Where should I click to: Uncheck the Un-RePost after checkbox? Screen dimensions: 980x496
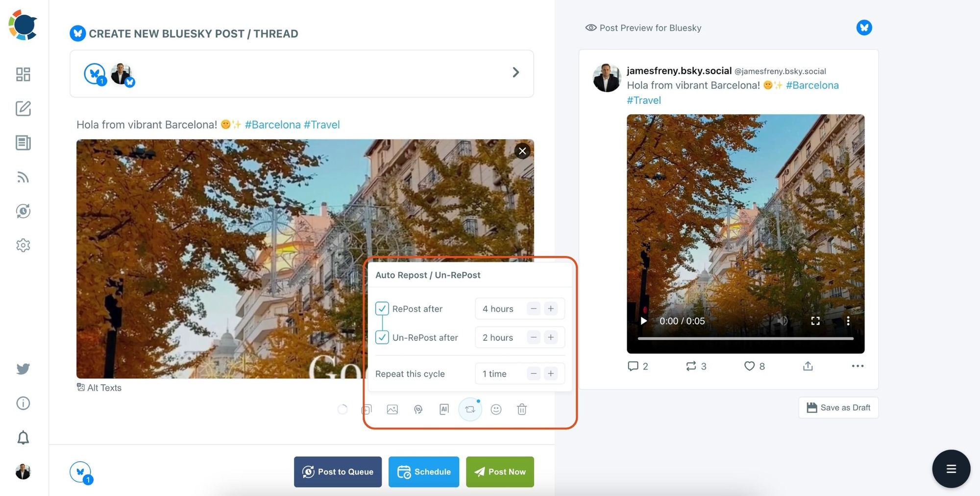(x=382, y=337)
